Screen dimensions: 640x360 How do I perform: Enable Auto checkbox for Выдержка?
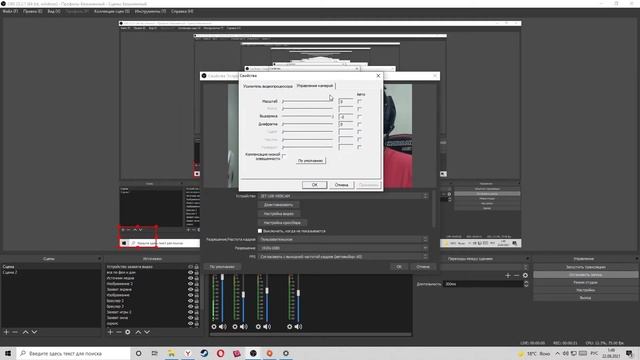359,117
